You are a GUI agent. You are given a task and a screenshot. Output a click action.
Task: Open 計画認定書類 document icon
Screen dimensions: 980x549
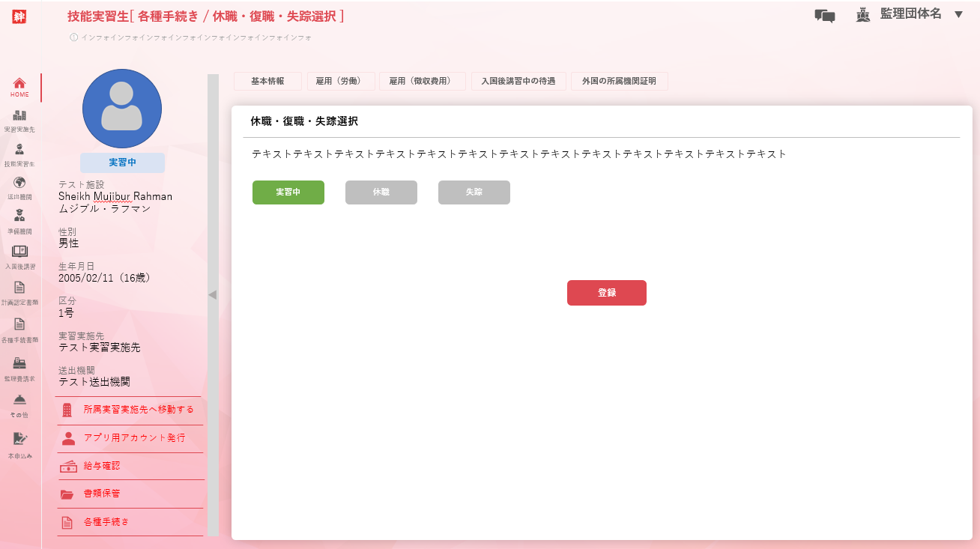(19, 287)
